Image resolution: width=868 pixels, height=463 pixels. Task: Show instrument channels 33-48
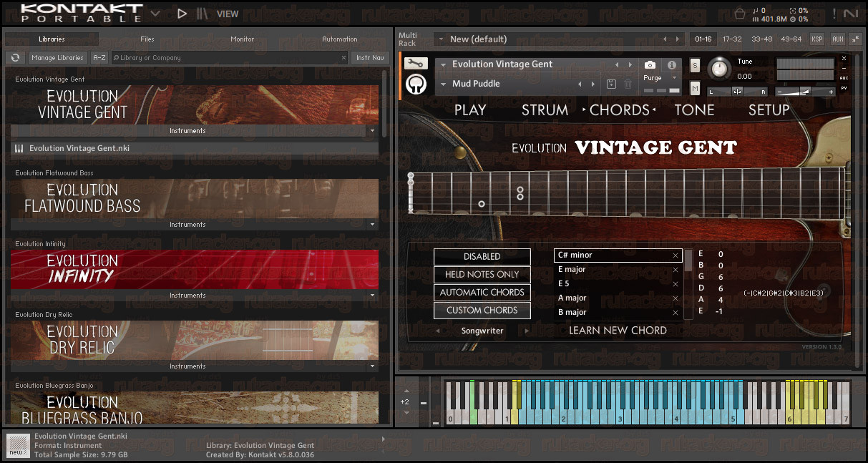[762, 39]
